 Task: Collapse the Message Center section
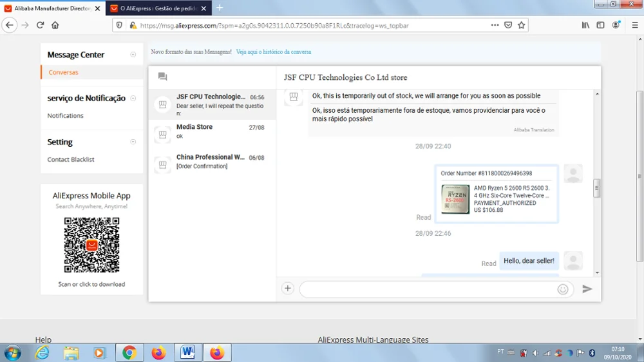coord(133,55)
